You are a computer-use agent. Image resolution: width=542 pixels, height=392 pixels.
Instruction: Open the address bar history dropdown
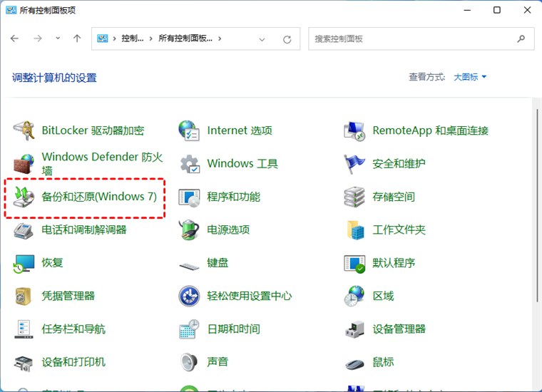262,39
